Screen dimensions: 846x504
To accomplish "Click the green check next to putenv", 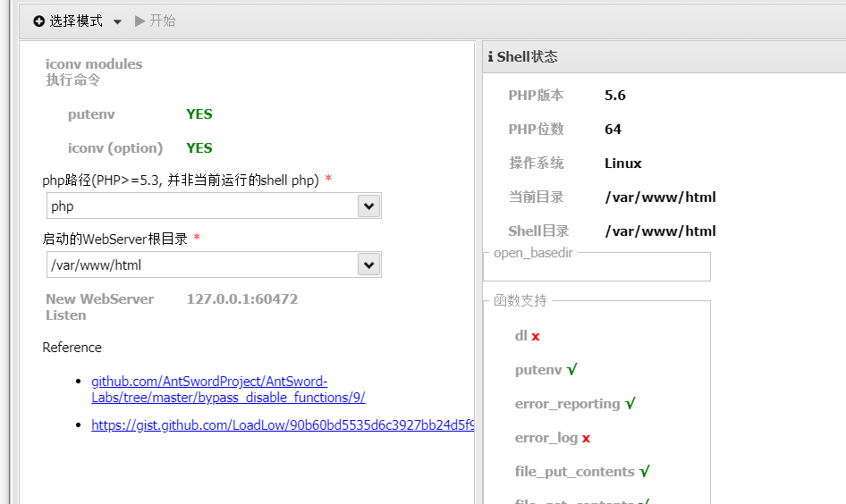I will [572, 369].
